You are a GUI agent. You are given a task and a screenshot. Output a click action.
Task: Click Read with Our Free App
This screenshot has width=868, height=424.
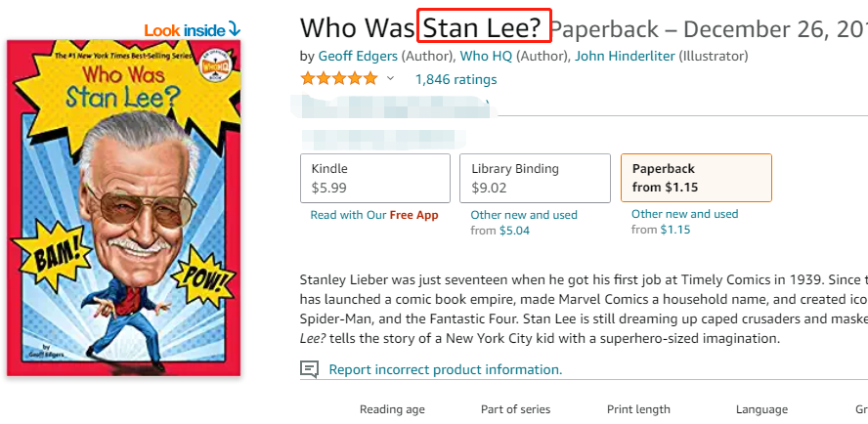point(374,215)
